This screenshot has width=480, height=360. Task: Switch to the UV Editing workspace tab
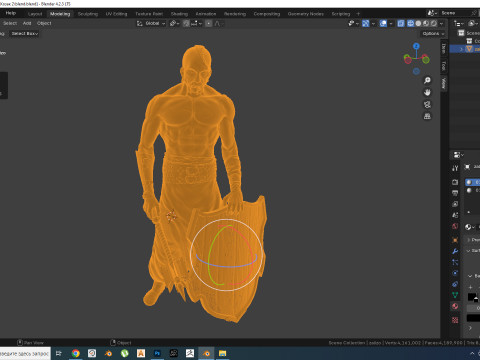tap(116, 14)
